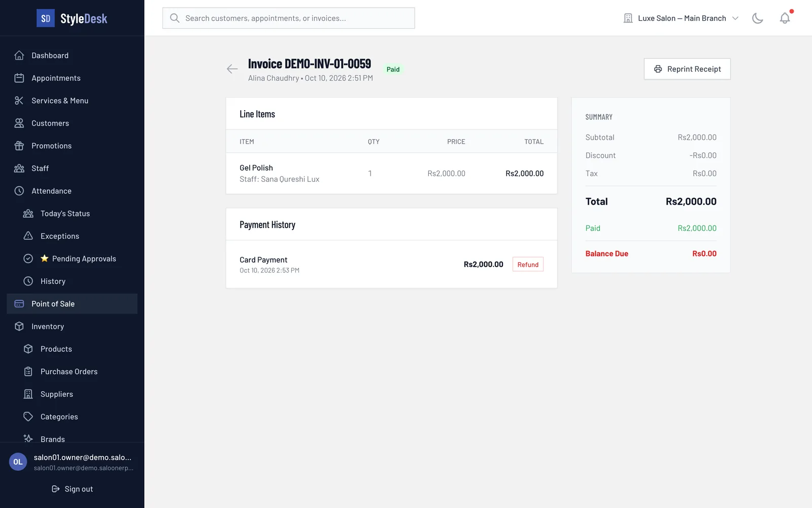Click the Discount -Rs0.00 value

point(703,155)
